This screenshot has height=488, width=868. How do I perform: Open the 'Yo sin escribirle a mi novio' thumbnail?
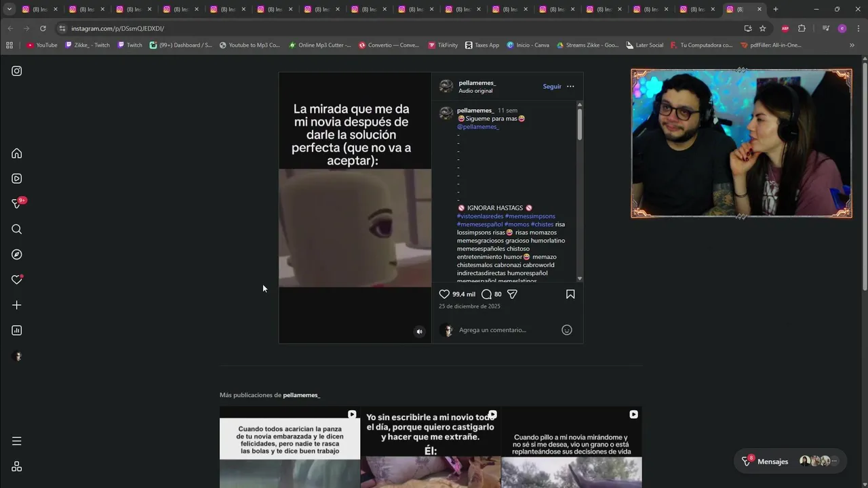[431, 447]
